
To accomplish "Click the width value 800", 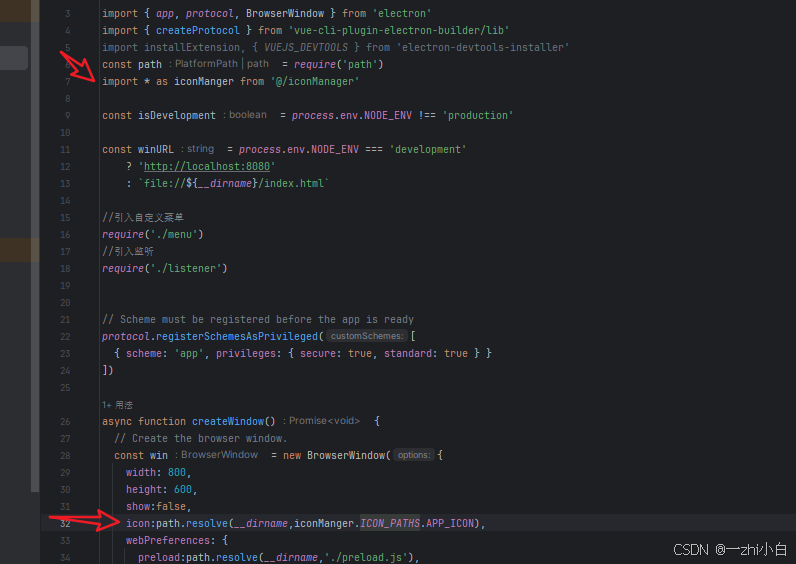I will tap(177, 472).
